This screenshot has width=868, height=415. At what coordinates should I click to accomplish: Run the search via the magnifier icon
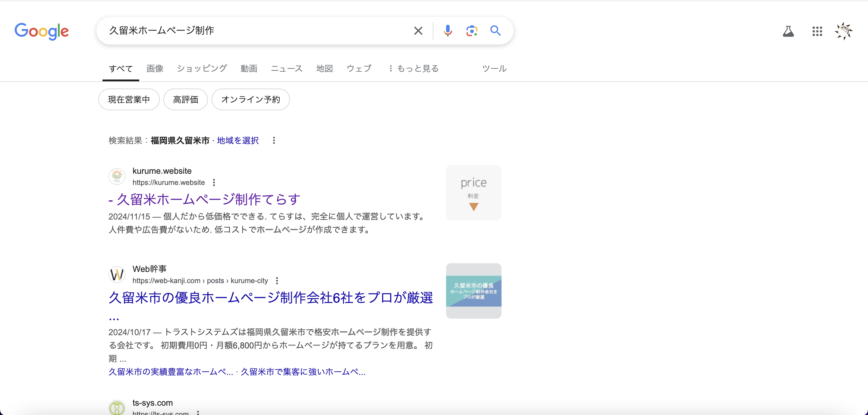(x=495, y=31)
